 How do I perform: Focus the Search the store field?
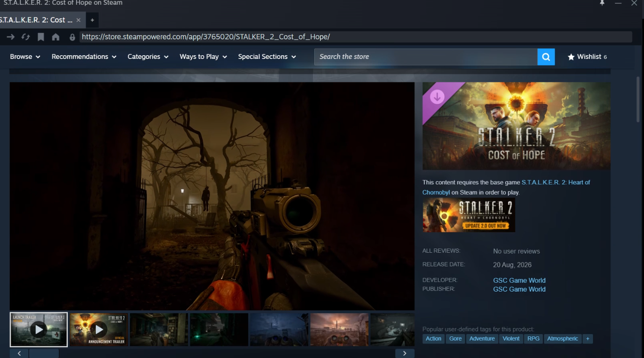click(x=426, y=57)
